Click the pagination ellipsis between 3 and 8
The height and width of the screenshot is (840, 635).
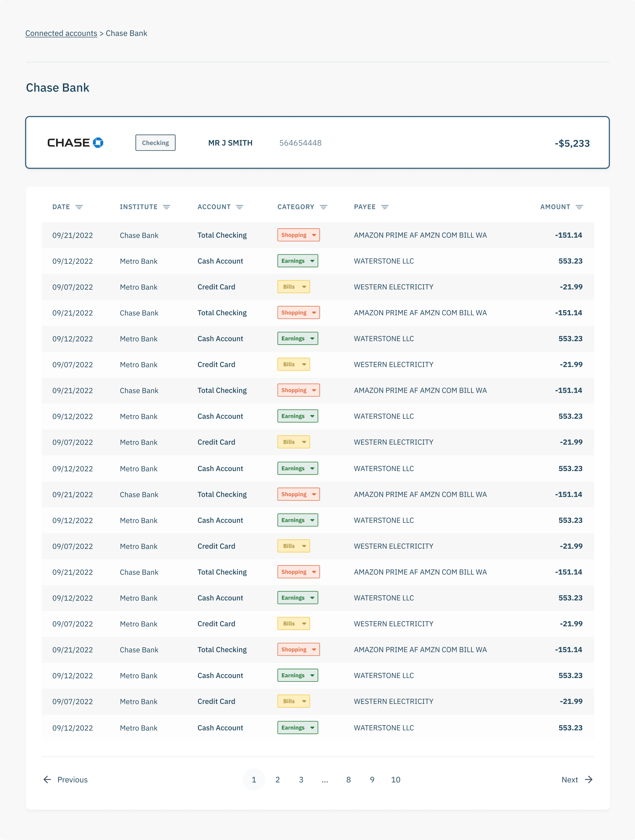tap(324, 780)
